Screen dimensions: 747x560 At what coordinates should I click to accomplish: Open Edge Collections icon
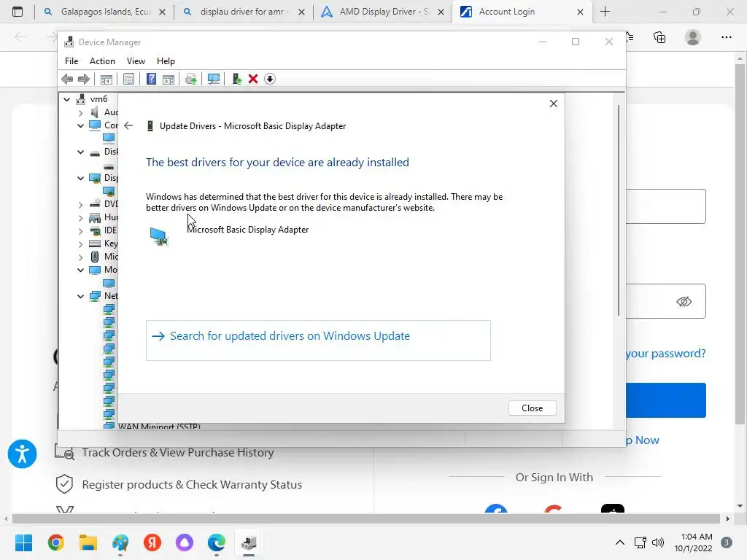coord(659,37)
